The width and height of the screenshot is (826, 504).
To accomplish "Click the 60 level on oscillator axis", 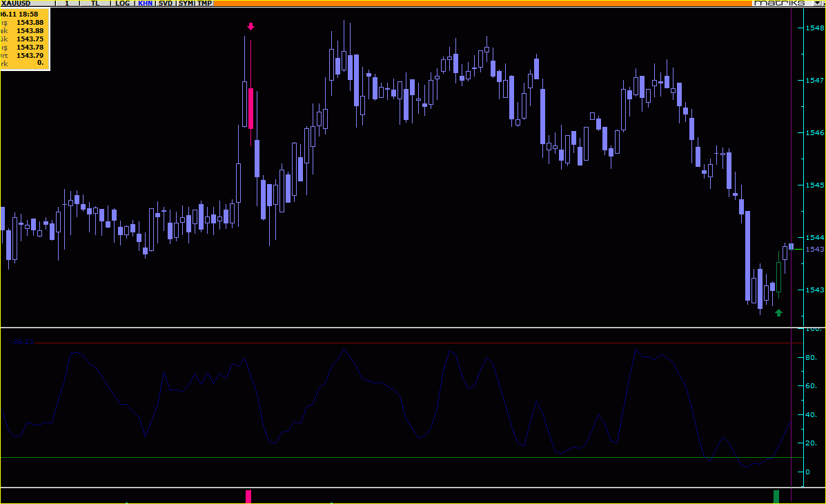I will tap(811, 386).
